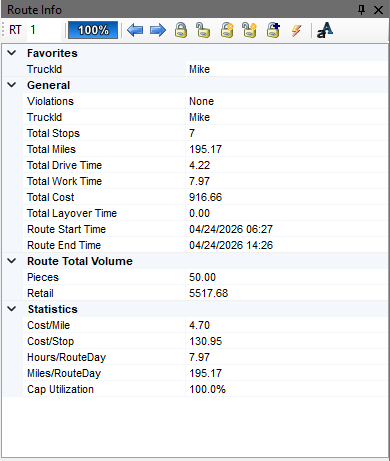
Task: Select the Retail label
Action: coord(40,293)
